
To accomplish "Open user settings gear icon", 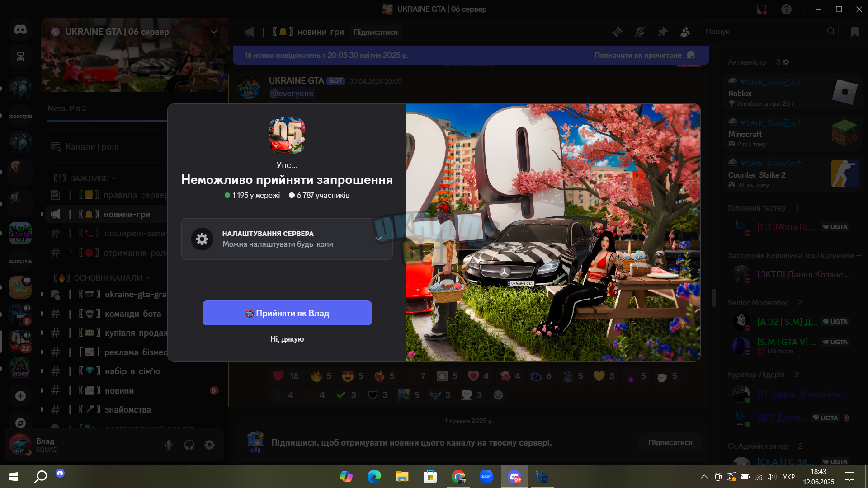I will pos(209,445).
